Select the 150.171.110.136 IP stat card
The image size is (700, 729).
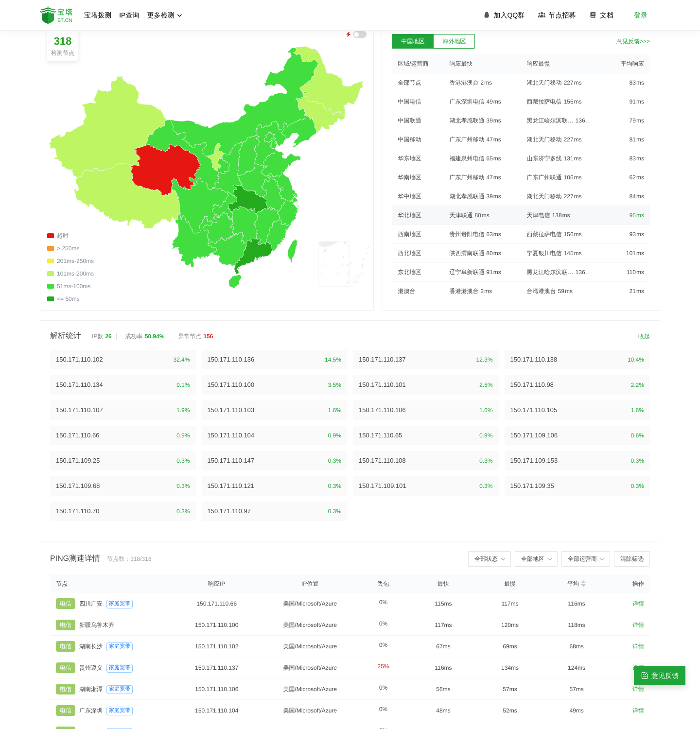[x=274, y=360]
